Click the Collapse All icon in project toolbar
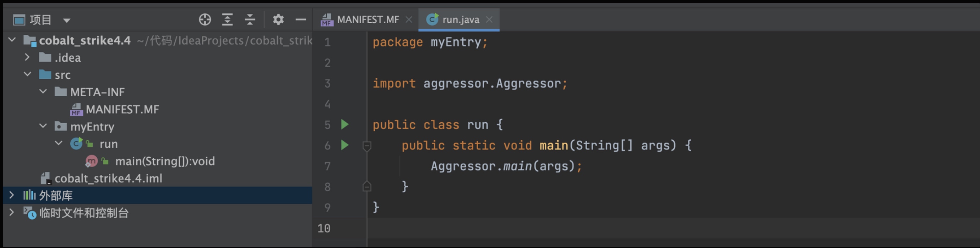Screen dimensions: 980x248 (x=250, y=19)
